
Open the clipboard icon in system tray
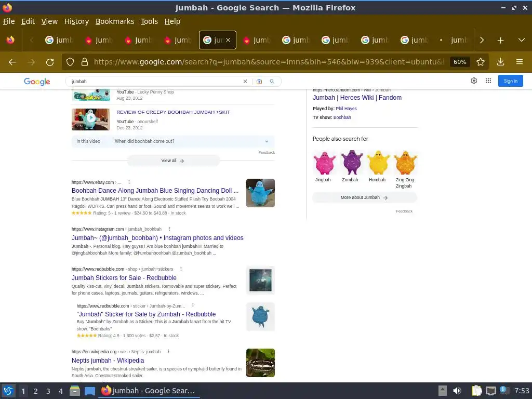click(x=476, y=391)
